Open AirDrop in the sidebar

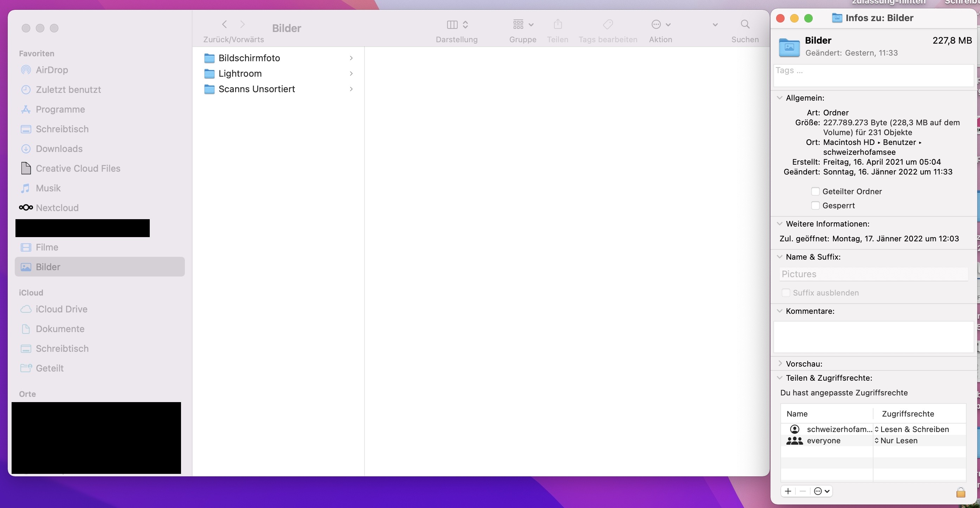pos(52,70)
